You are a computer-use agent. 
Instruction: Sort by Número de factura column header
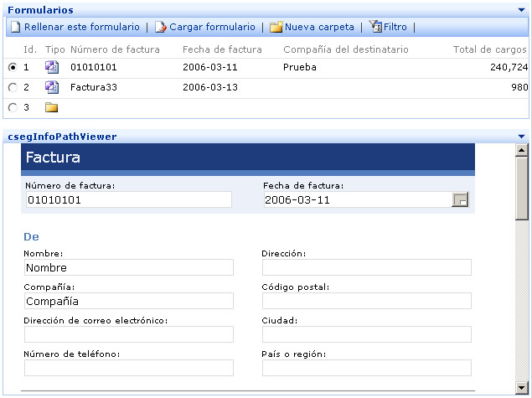coord(115,49)
